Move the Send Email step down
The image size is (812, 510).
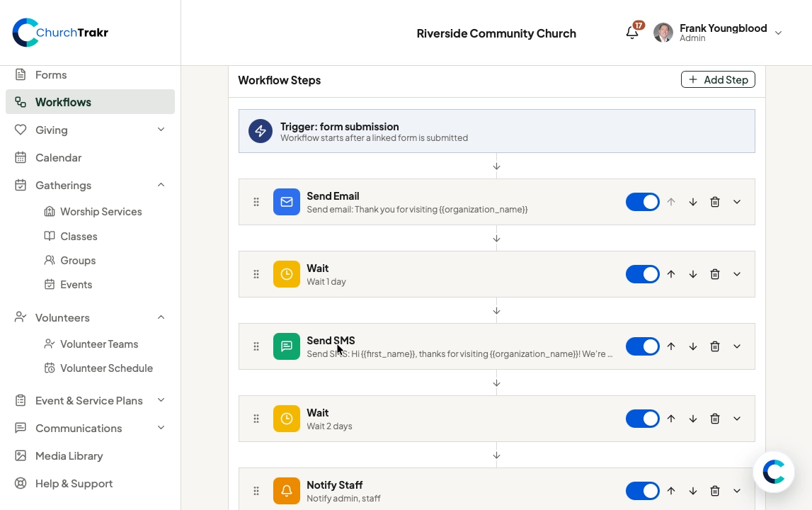point(693,202)
